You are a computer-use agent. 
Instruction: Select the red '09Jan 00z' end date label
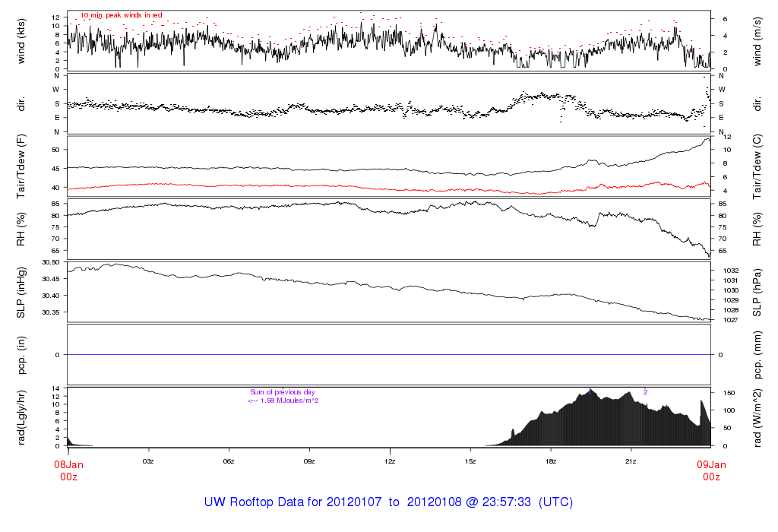tap(711, 470)
